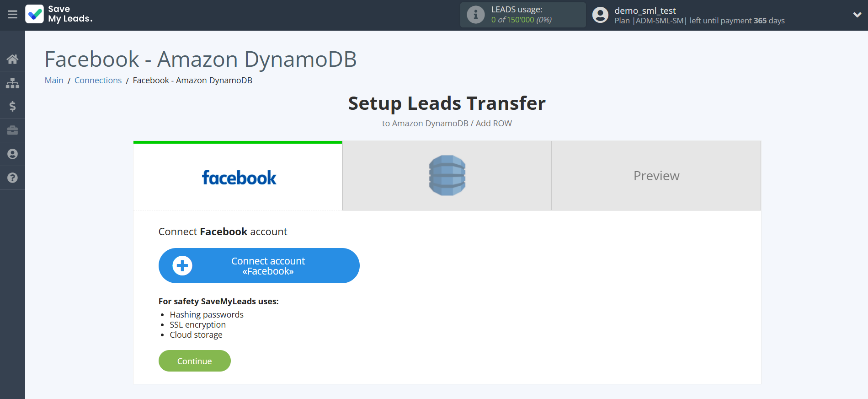Select the Facebook step tab

[238, 177]
